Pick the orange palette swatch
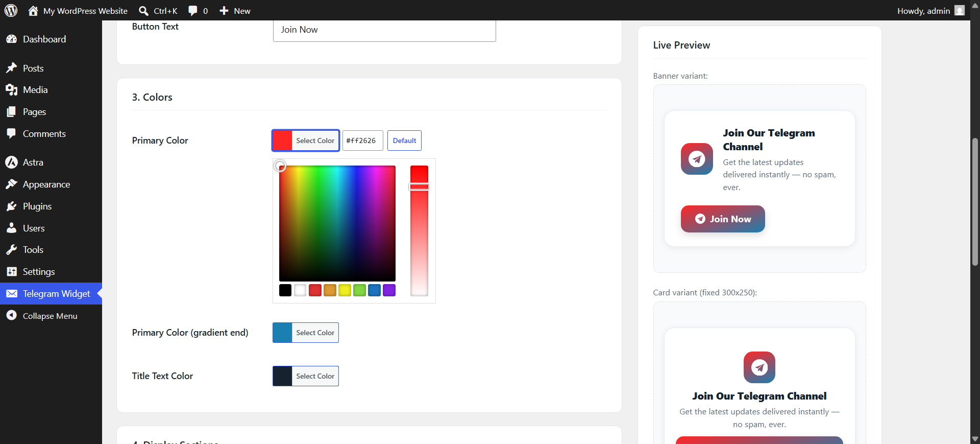980x444 pixels. pyautogui.click(x=330, y=290)
